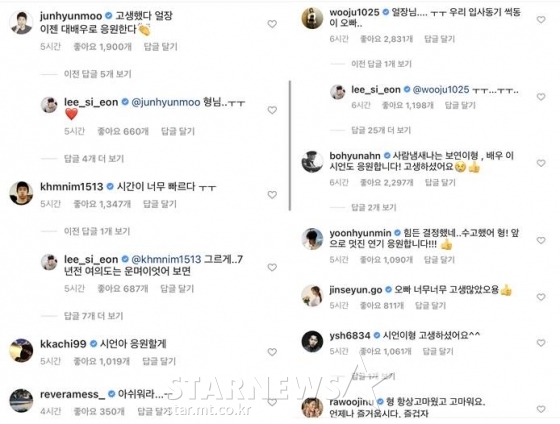Reply to kkachi99's comment via 답글 달기
Screen dimensions: 560x424
[x=159, y=361]
